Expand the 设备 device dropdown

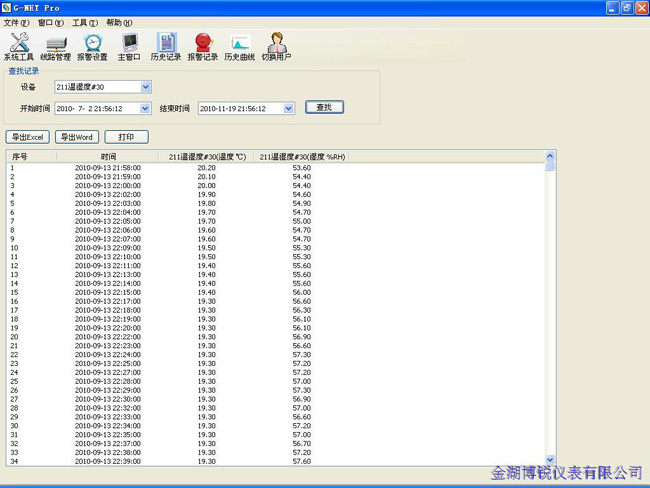146,87
